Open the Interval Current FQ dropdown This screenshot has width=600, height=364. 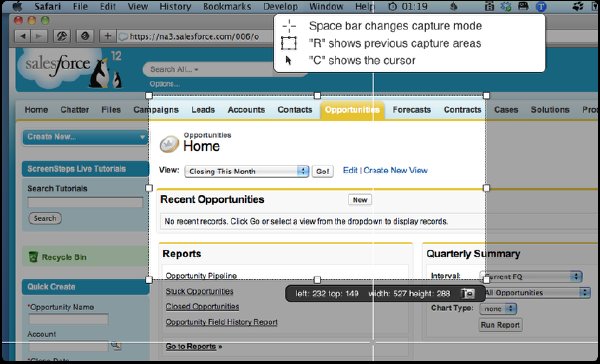coord(531,276)
